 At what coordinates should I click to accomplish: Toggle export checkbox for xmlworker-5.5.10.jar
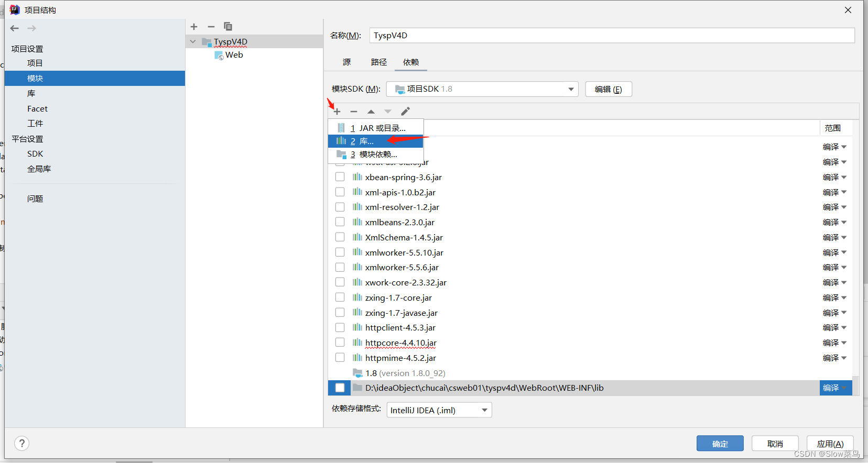click(340, 252)
